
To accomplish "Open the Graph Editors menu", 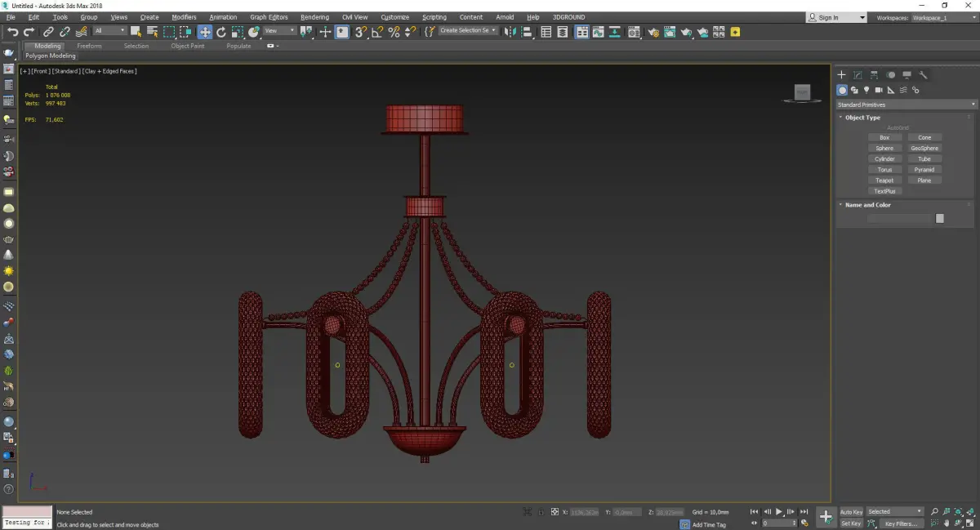I will point(269,17).
